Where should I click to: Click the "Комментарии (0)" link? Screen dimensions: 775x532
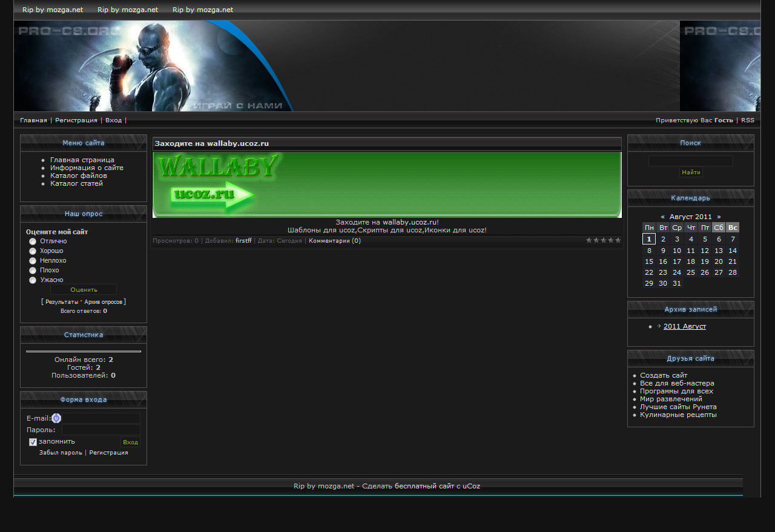[x=334, y=241]
